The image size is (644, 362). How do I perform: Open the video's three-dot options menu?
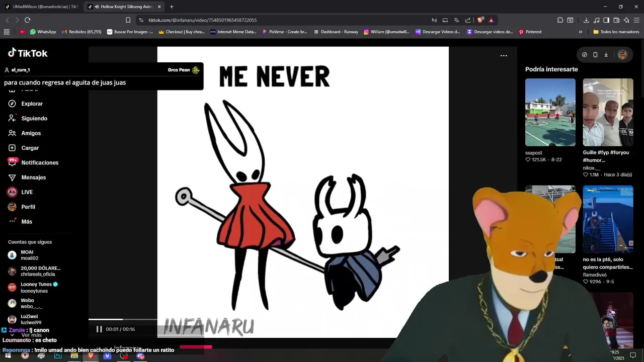coord(504,56)
